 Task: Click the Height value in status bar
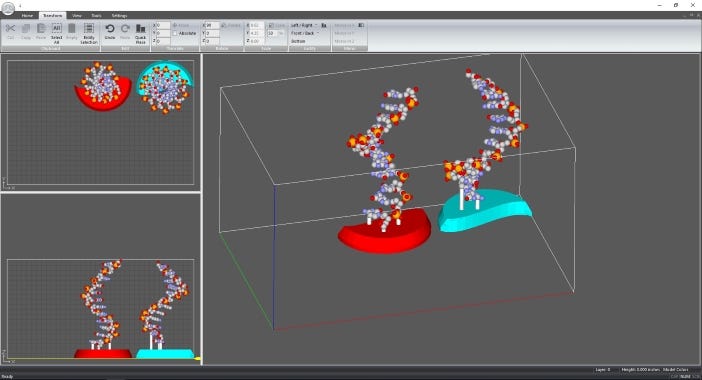(641, 370)
